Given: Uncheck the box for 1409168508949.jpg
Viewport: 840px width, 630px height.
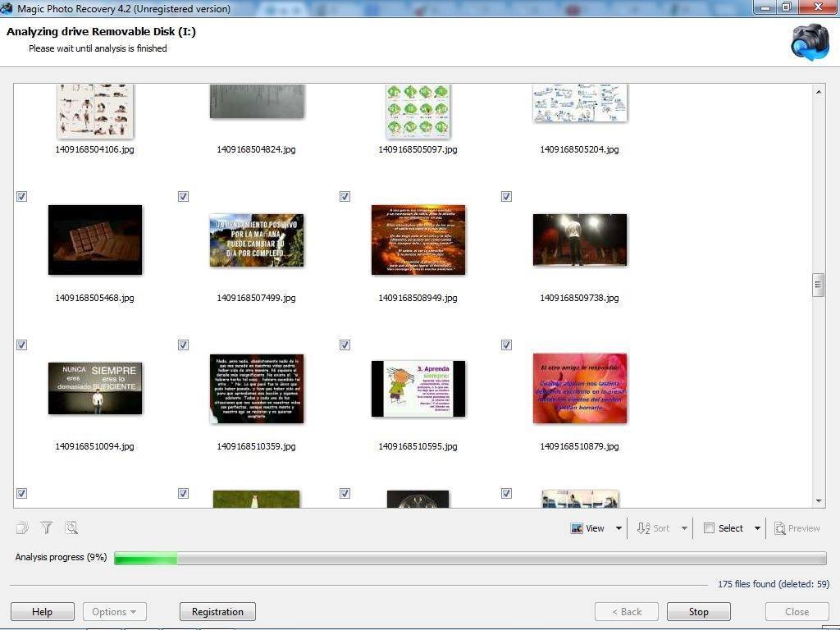Looking at the screenshot, I should point(345,197).
